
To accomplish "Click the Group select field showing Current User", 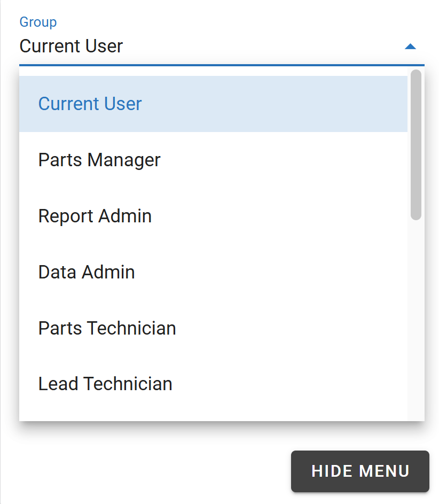I will pyautogui.click(x=214, y=46).
